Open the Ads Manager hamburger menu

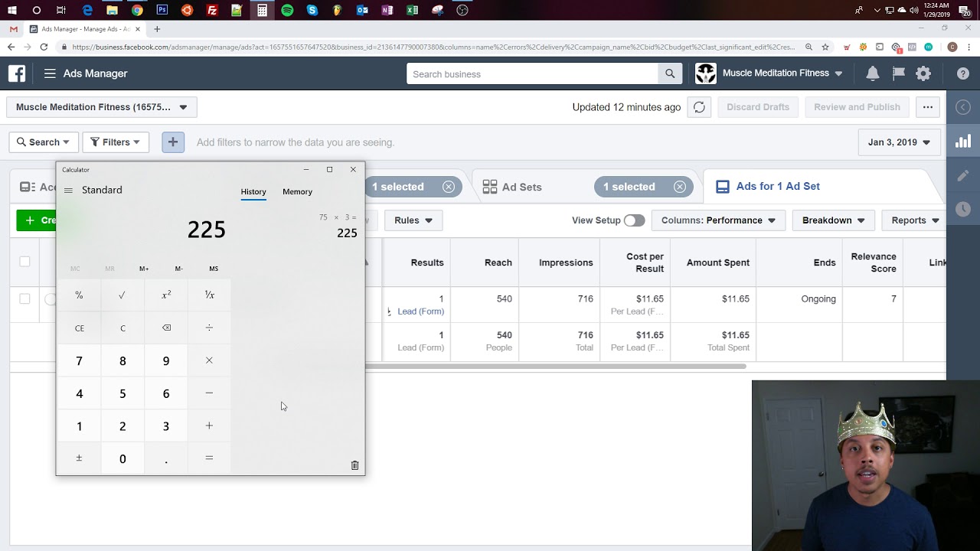(x=50, y=73)
